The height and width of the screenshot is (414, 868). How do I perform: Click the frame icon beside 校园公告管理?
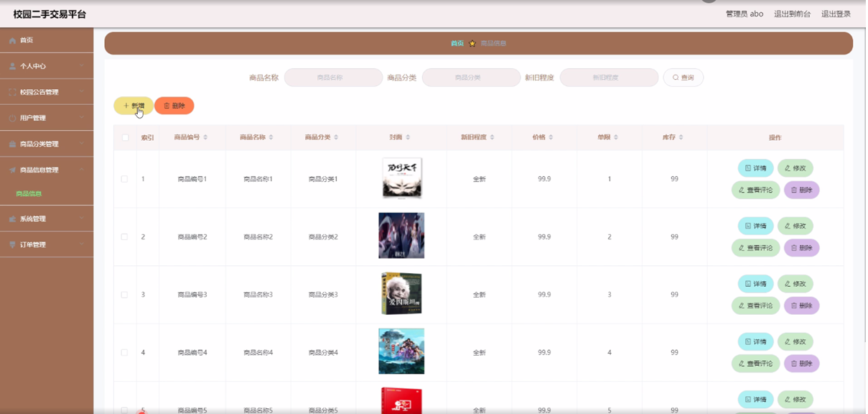point(12,92)
